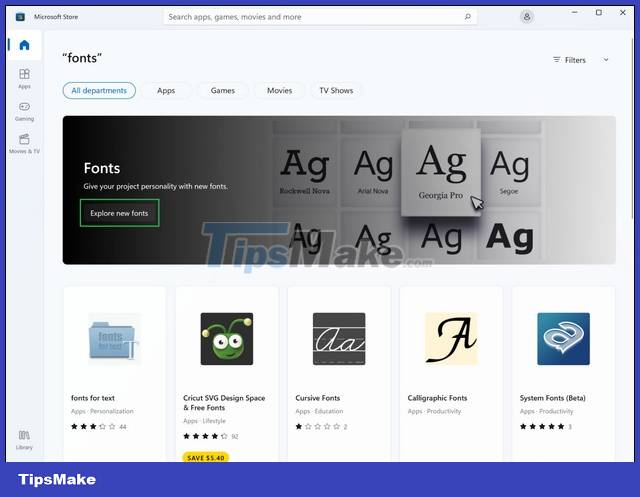Click the "fonts" search results heading
Viewport: 640px width, 497px height.
(x=82, y=58)
